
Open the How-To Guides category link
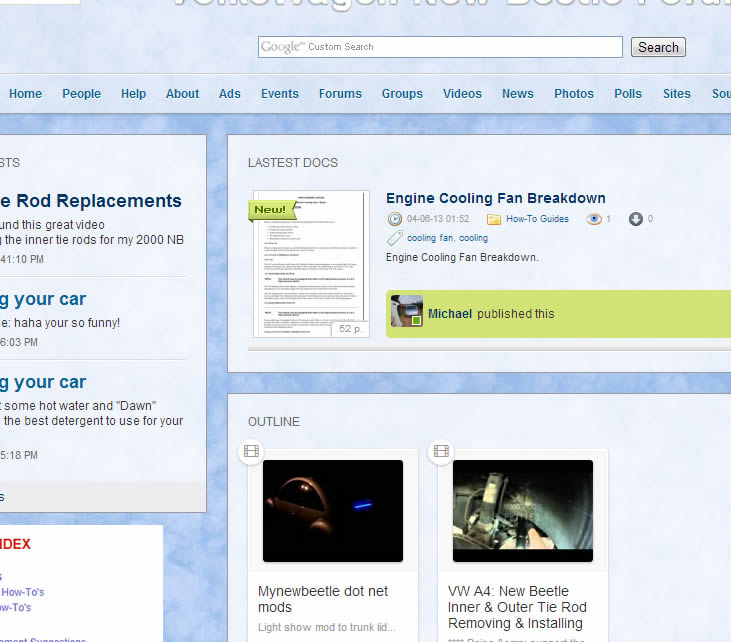tap(537, 219)
